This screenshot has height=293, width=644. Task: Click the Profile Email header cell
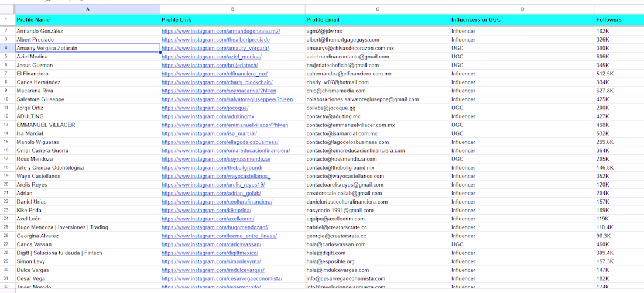click(x=378, y=19)
